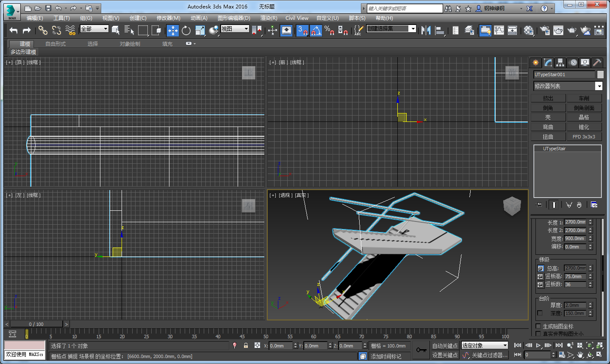Click the Select and Link chain icon
Image resolution: width=610 pixels, height=364 pixels.
[43, 30]
